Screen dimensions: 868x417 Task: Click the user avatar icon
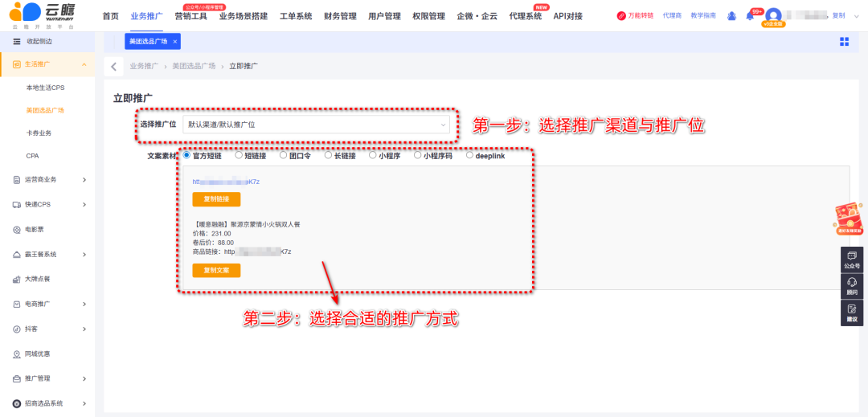pos(774,16)
